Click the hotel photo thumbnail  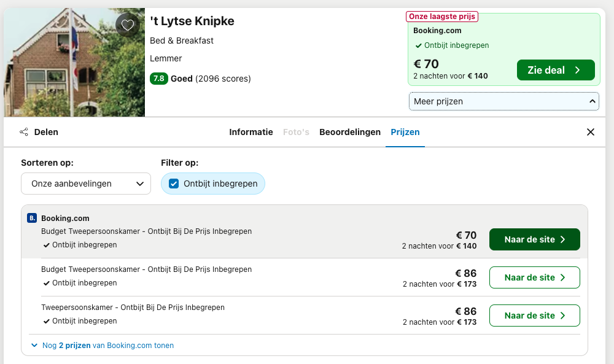pos(74,62)
